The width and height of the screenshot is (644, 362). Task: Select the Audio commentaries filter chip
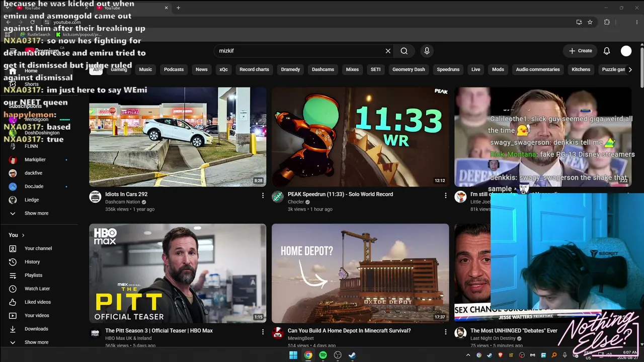pyautogui.click(x=538, y=69)
